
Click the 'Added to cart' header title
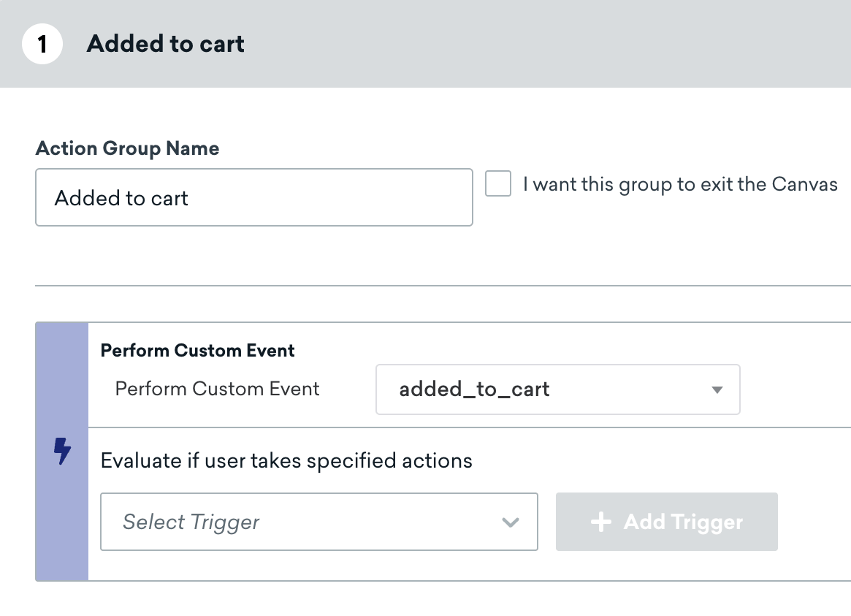point(166,44)
